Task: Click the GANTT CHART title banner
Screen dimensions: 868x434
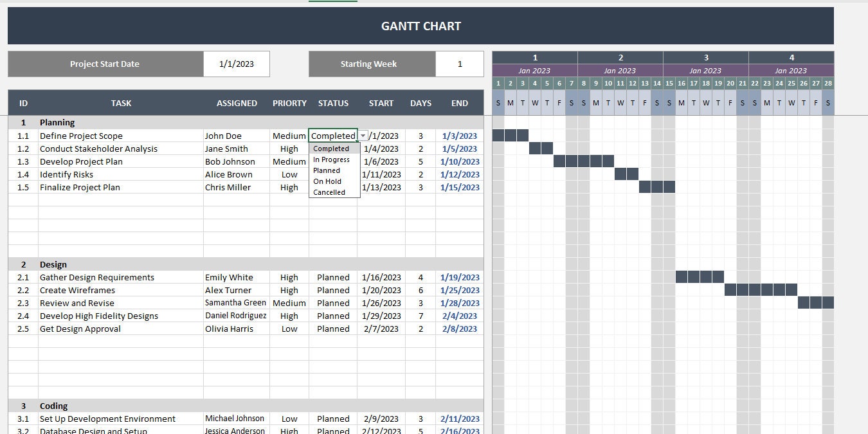Action: pos(420,26)
